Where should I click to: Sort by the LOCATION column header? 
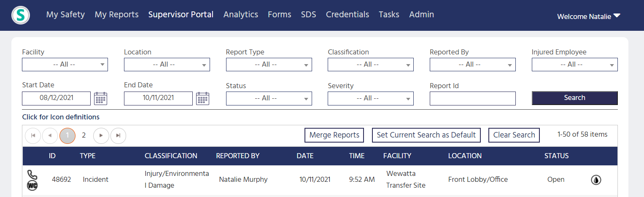[x=465, y=156]
